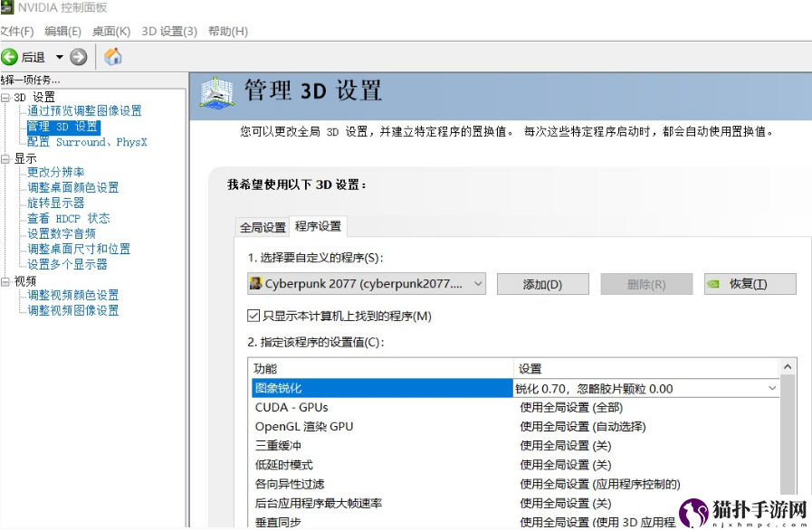The image size is (812, 530).
Task: Open the 桌面(K) menu
Action: pos(111,32)
